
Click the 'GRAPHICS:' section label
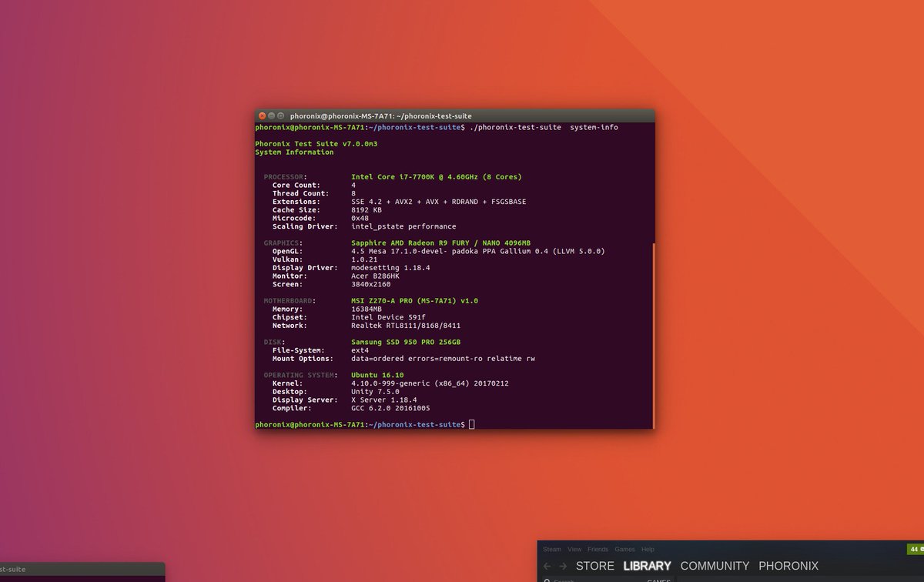pos(283,242)
